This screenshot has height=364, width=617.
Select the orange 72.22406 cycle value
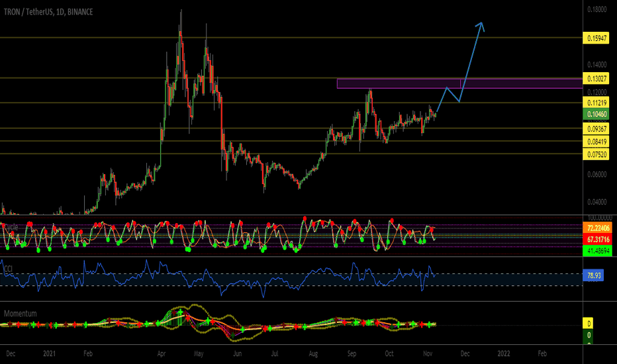598,228
